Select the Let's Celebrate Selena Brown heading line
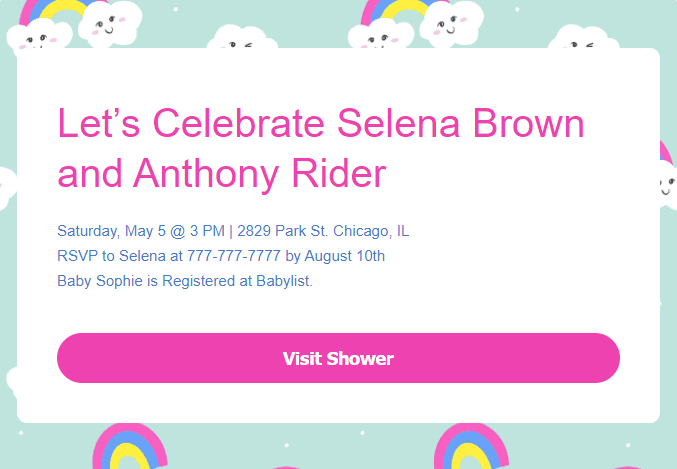677x469 pixels. click(321, 124)
